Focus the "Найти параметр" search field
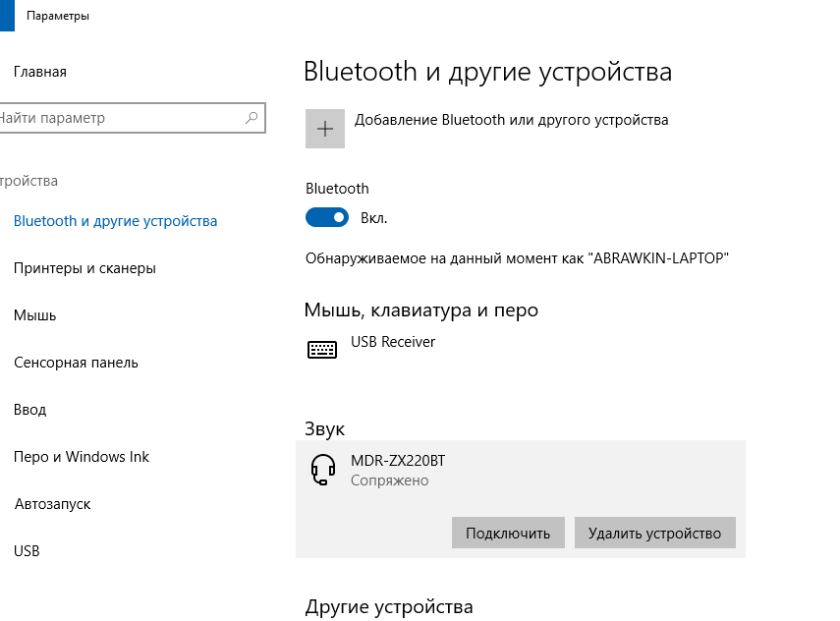 118,118
